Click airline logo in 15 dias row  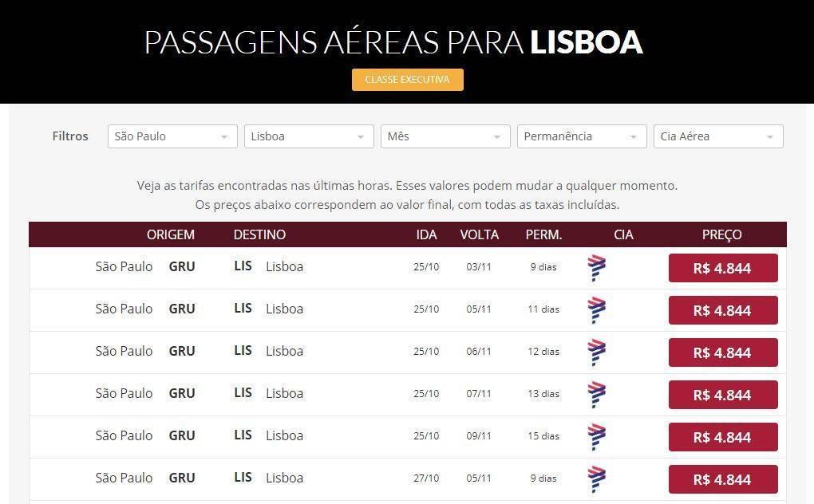click(596, 437)
